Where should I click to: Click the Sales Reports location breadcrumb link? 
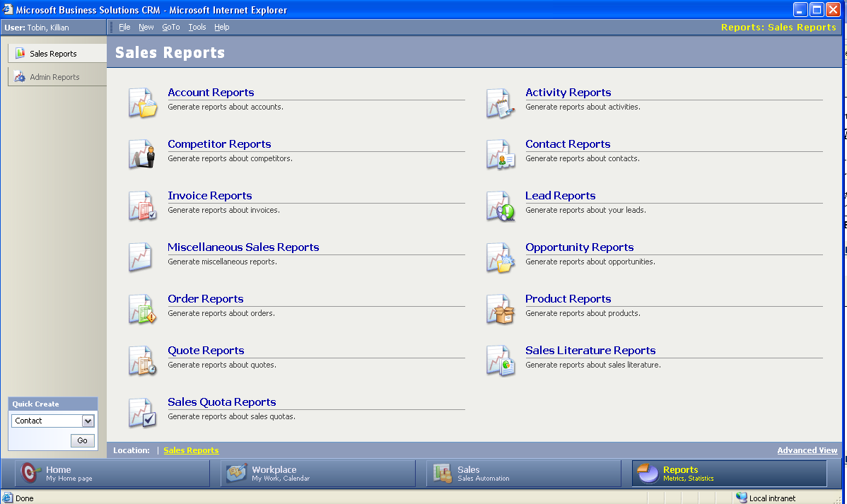point(191,450)
